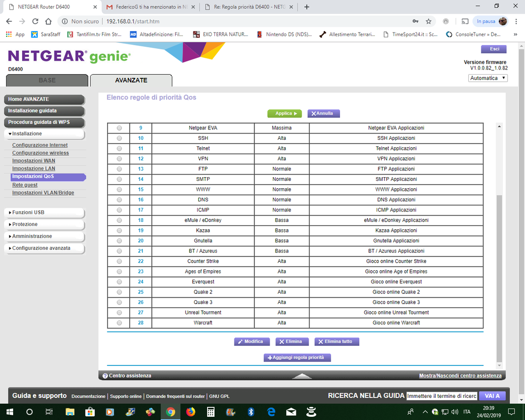Viewport: 525px width, 420px height.
Task: Click the browser address bar URL
Action: click(132, 21)
